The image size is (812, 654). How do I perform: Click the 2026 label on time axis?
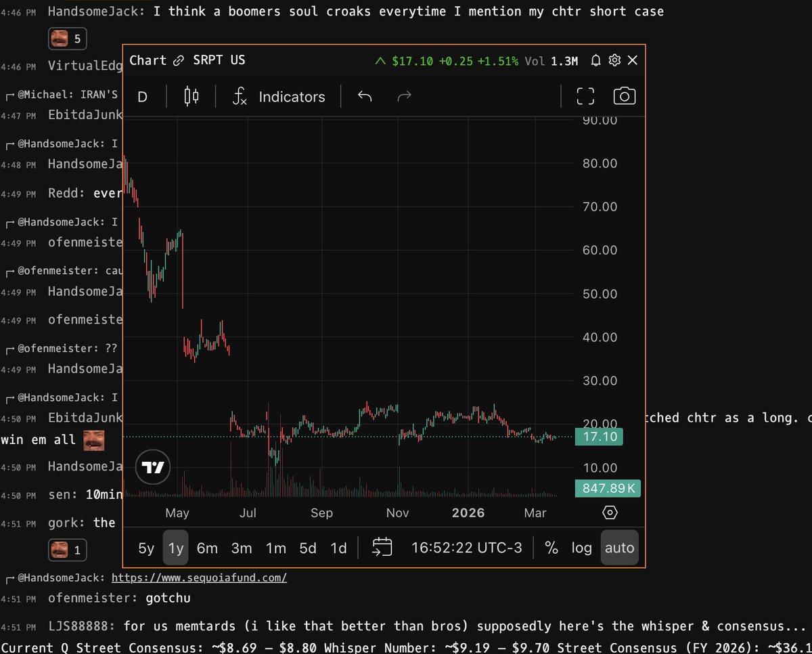coord(468,513)
